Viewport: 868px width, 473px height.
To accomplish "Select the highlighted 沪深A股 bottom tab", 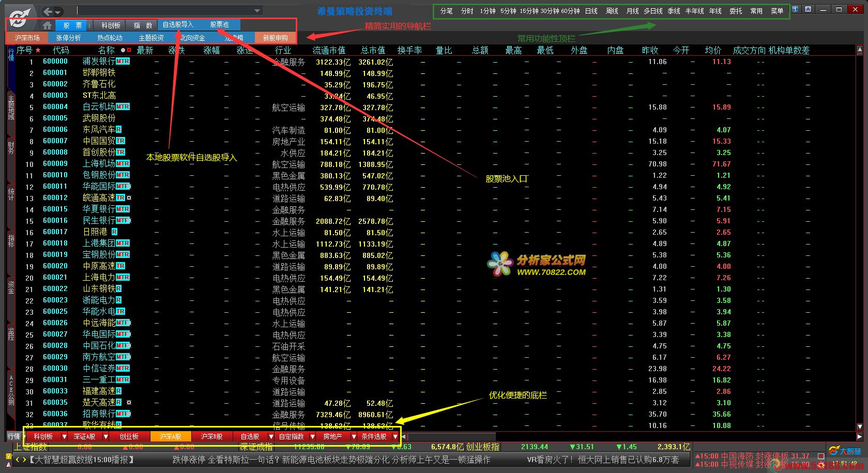I will [x=171, y=437].
